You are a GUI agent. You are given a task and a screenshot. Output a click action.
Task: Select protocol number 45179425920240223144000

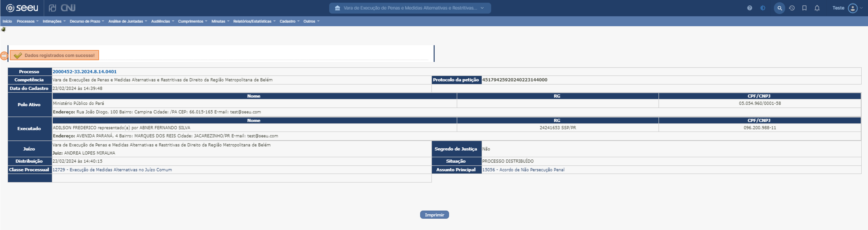pyautogui.click(x=515, y=80)
